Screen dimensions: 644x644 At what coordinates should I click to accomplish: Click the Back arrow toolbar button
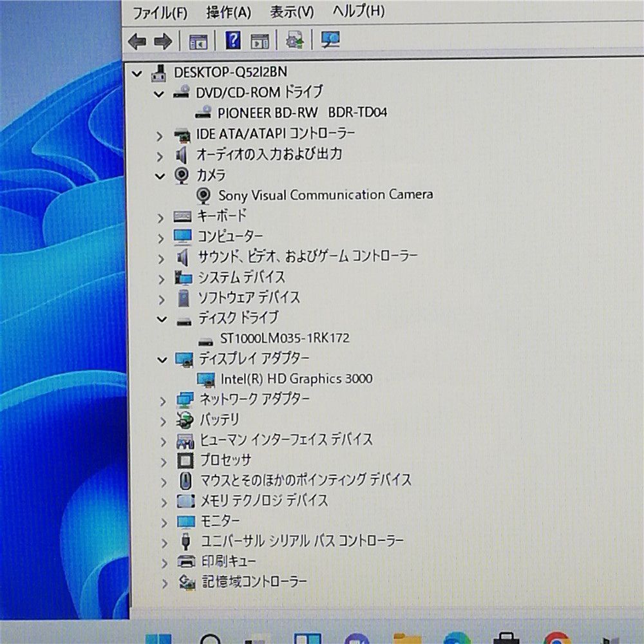pos(137,41)
